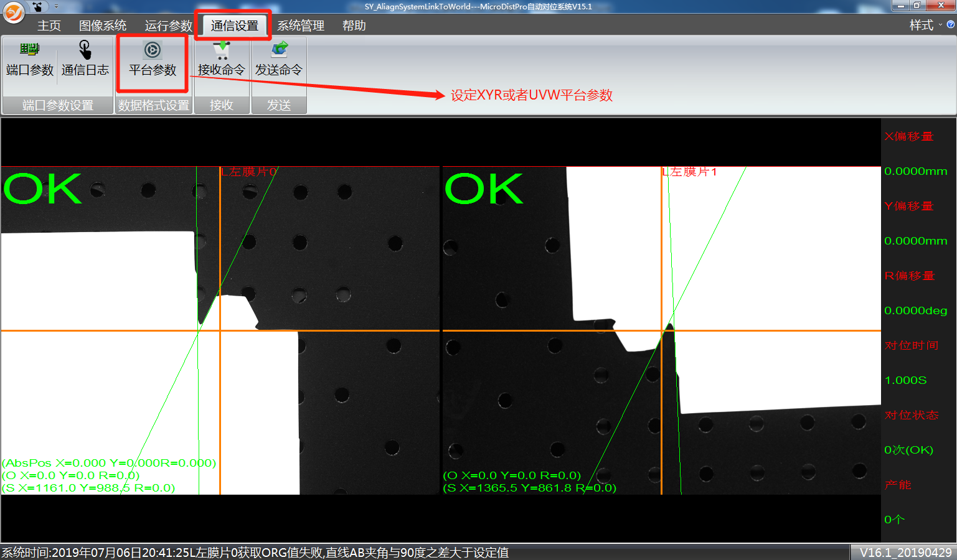Open the 通信日志 communication log
This screenshot has width=957, height=560.
(85, 59)
